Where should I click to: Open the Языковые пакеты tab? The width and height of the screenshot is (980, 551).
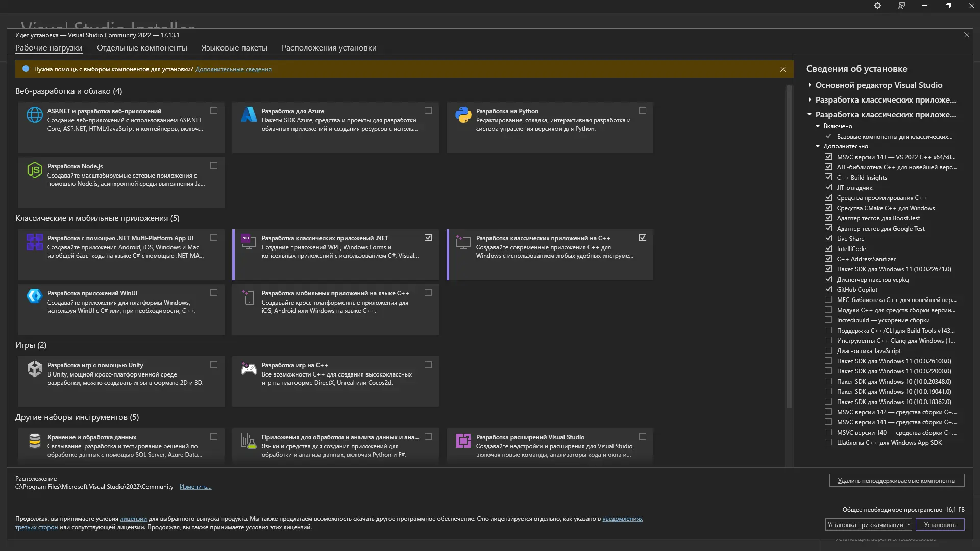(234, 48)
